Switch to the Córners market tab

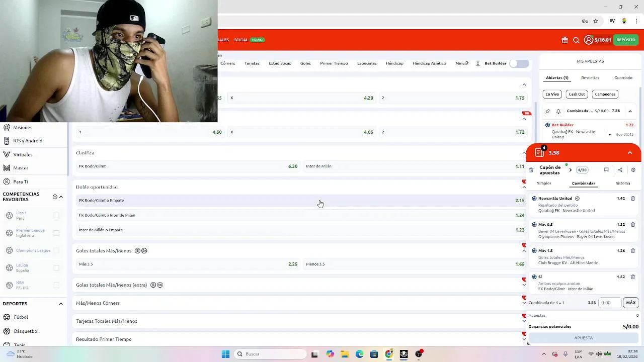227,63
